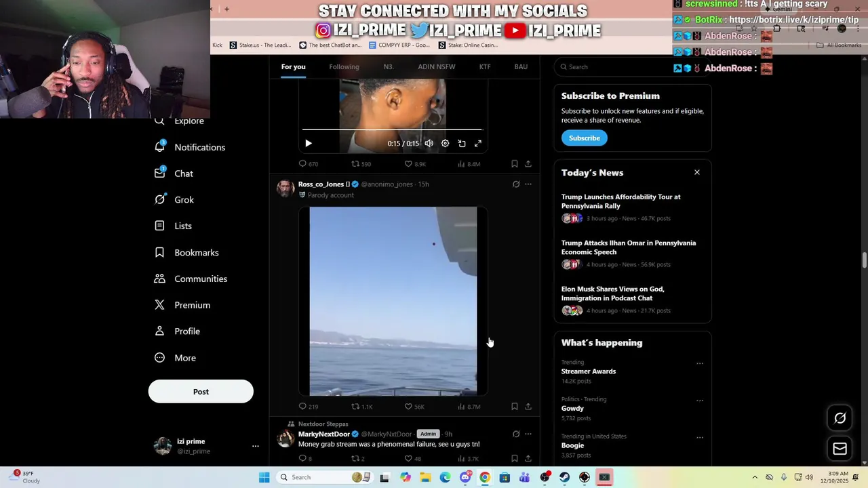
Task: Expand the More menu in sidebar
Action: (175, 358)
